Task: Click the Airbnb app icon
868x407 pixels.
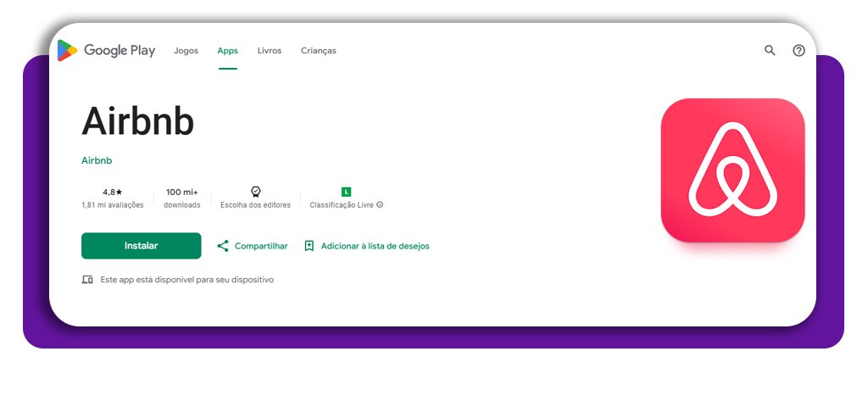Action: [x=732, y=170]
